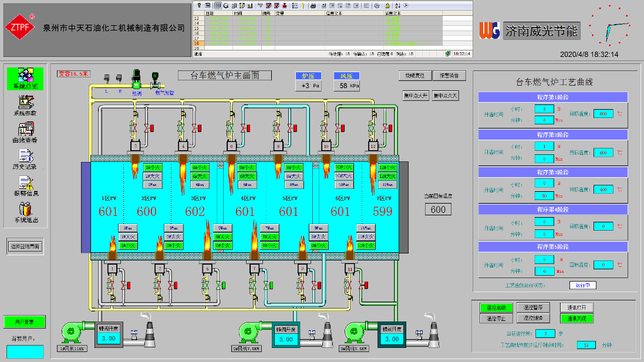Click the burner number 7 box at bottom
Image resolution: width=644 pixels, height=362 pixels.
(255, 269)
